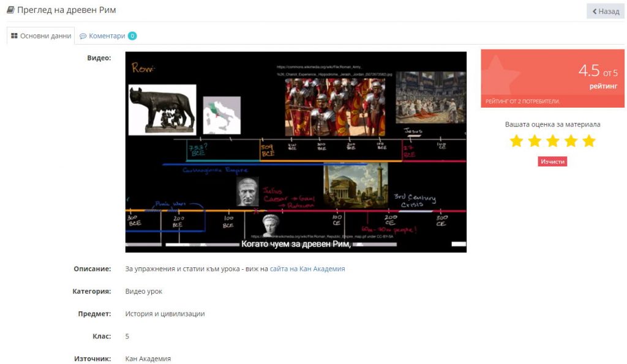Click the Вашата оценка за материала label
Viewport: 627px width, 364px height.
tap(552, 124)
